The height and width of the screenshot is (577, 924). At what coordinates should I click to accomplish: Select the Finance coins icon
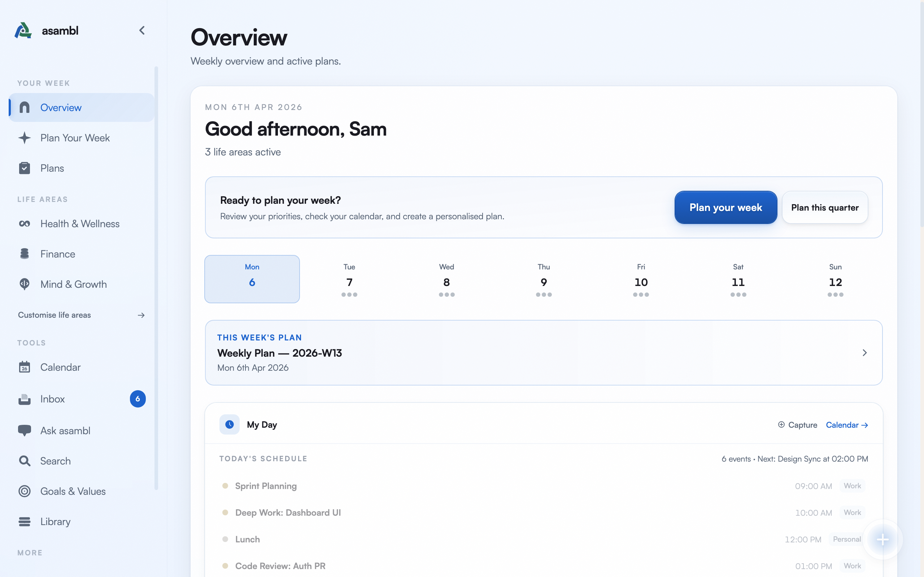coord(25,254)
